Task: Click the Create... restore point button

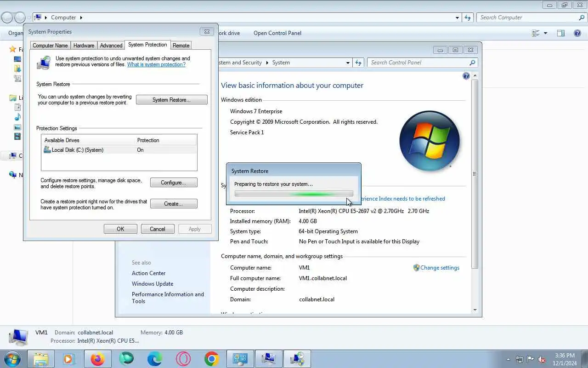Action: point(174,204)
